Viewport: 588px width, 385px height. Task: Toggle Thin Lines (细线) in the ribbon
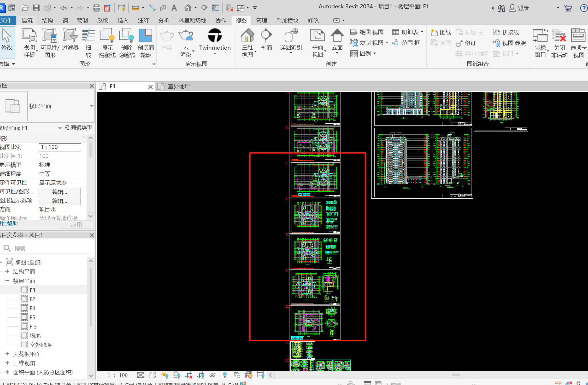(x=89, y=43)
